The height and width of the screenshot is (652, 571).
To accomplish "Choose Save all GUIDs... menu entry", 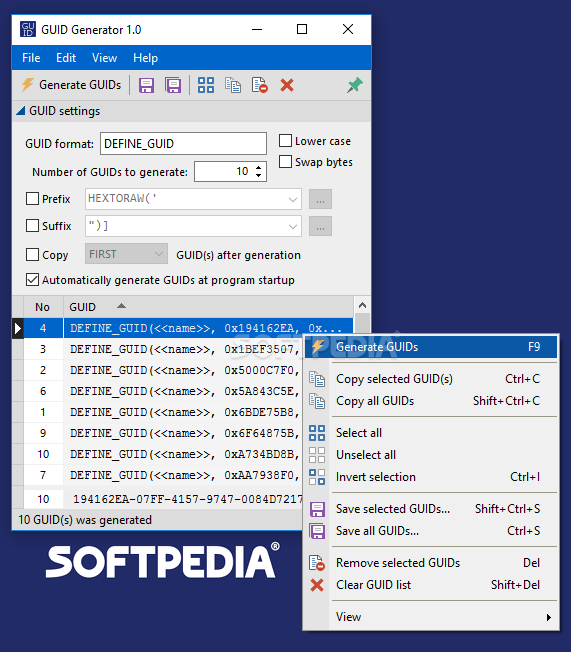I will (x=431, y=531).
